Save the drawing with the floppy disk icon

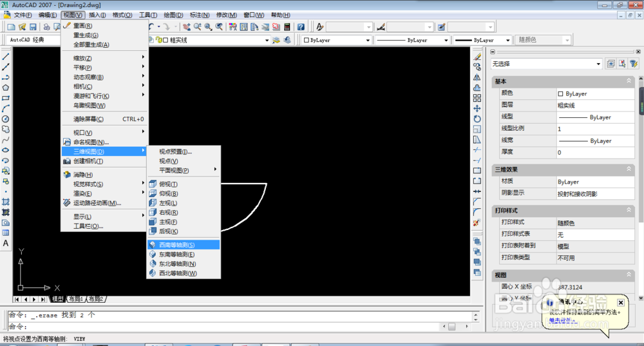tap(33, 27)
